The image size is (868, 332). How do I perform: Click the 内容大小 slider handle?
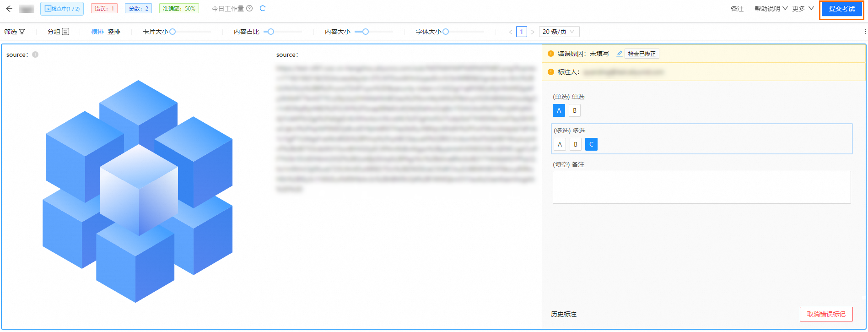tap(366, 32)
